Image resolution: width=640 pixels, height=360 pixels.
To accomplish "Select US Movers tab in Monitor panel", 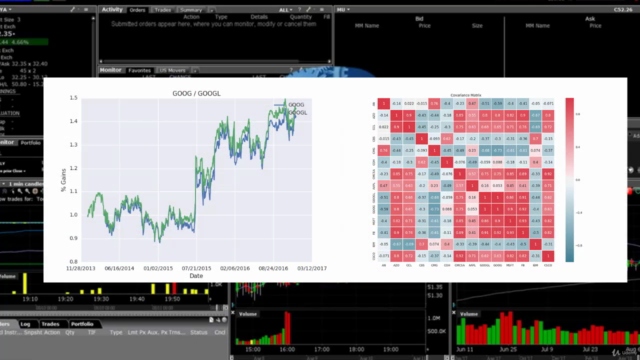I will pos(172,70).
